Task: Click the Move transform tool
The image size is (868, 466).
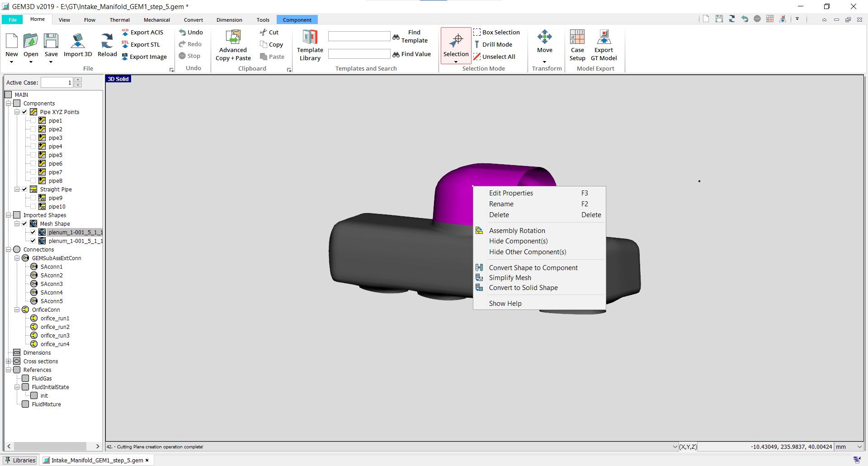Action: (x=545, y=46)
